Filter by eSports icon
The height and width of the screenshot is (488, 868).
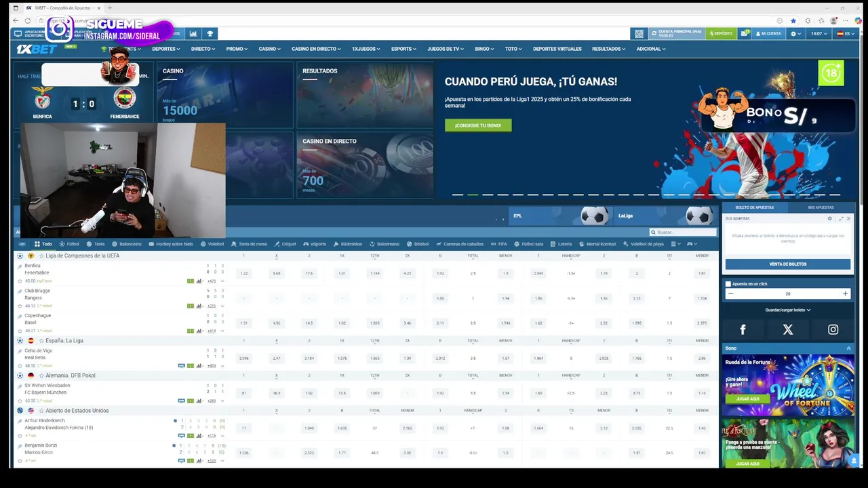(x=315, y=244)
